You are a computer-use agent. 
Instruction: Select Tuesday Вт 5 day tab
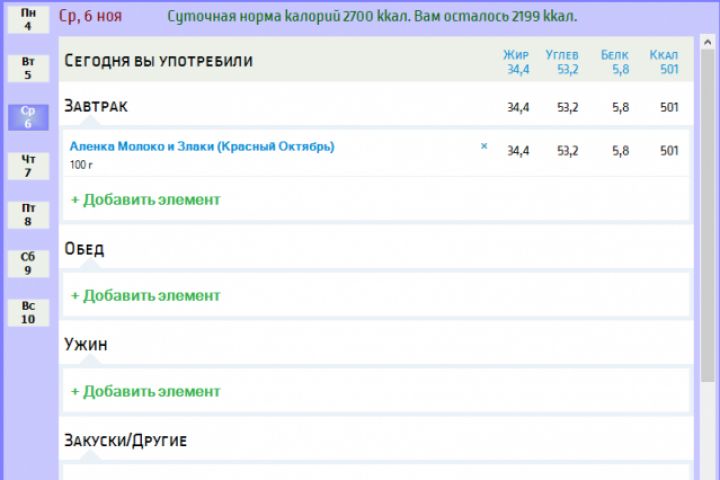click(x=28, y=68)
